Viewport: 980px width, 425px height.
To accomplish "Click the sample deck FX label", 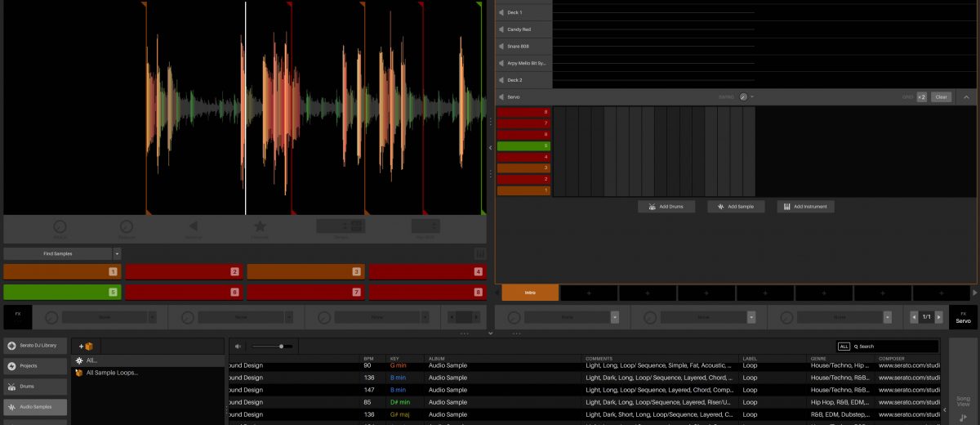I will coord(16,317).
